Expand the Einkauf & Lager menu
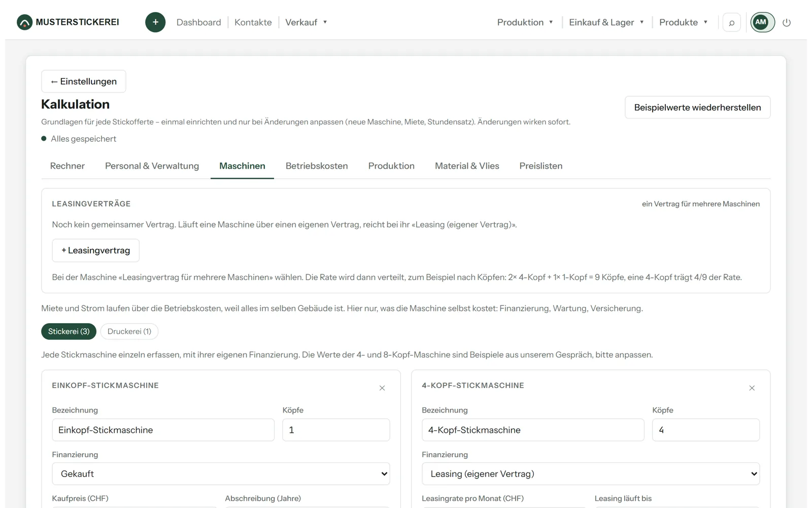 (x=606, y=22)
